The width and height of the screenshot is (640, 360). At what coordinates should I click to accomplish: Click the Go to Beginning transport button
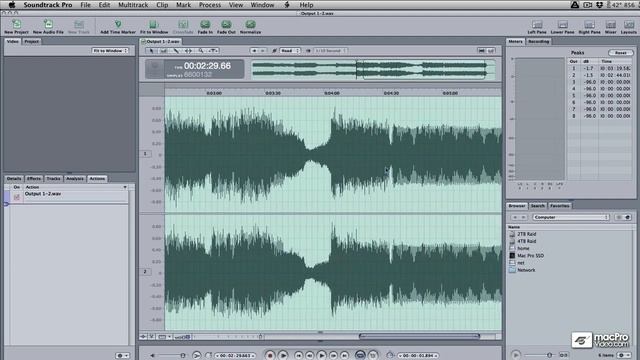(x=299, y=356)
